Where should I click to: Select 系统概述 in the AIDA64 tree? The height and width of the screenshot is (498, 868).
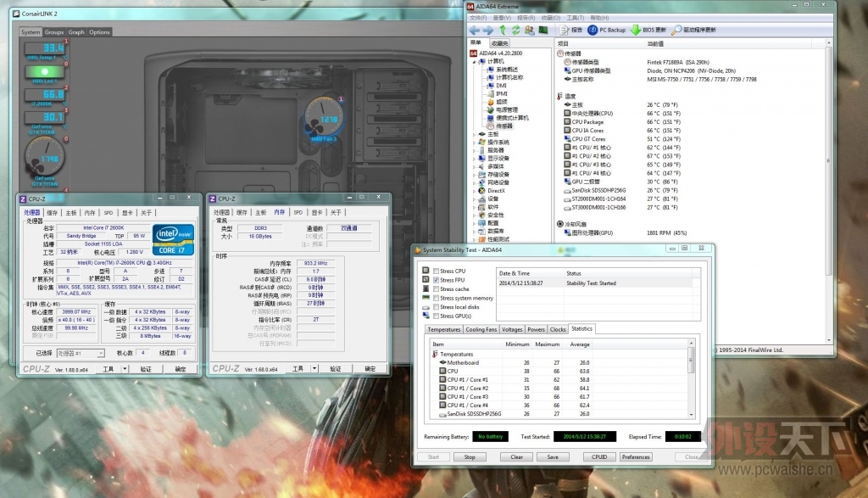pyautogui.click(x=502, y=70)
